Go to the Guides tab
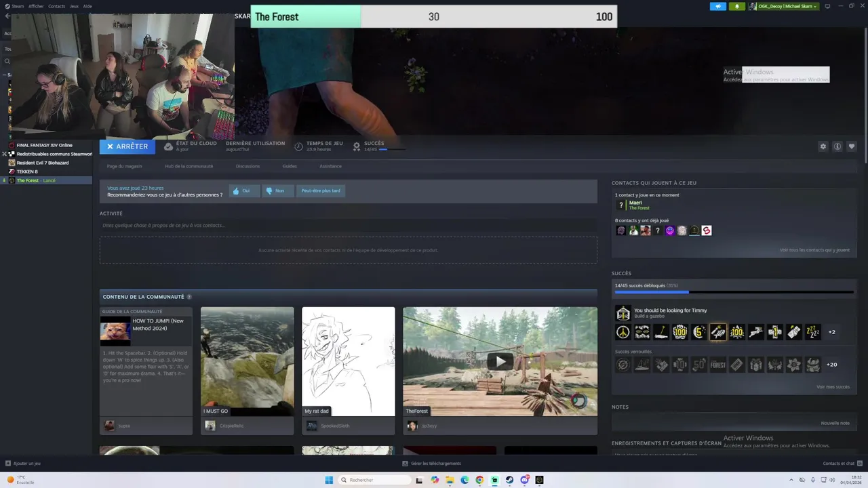 click(290, 166)
